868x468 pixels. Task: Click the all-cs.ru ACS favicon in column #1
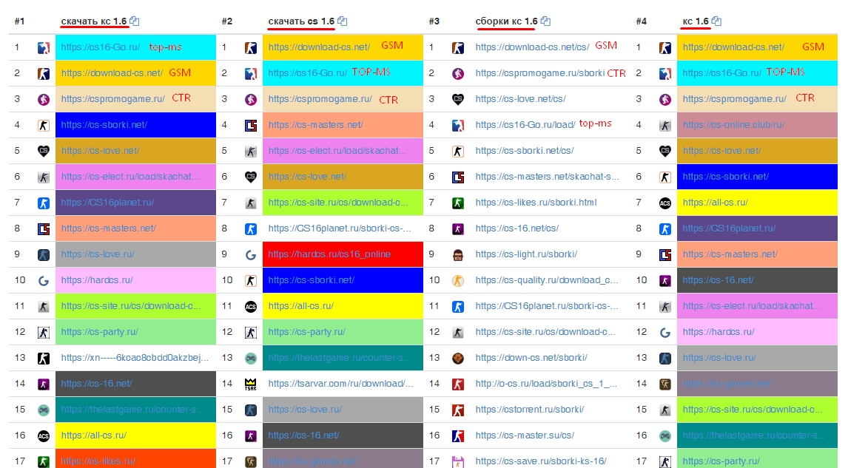(x=44, y=436)
